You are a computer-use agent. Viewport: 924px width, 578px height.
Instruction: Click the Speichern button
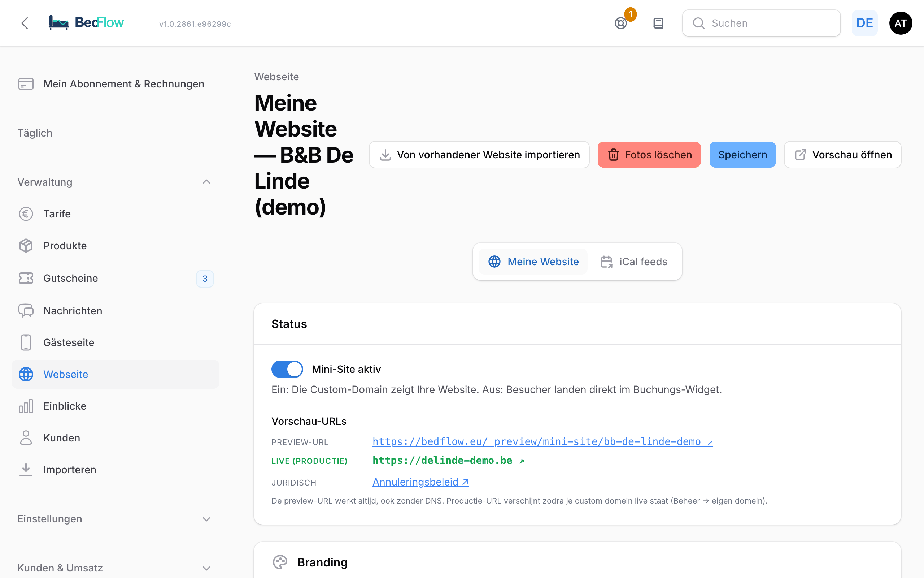[x=743, y=155]
